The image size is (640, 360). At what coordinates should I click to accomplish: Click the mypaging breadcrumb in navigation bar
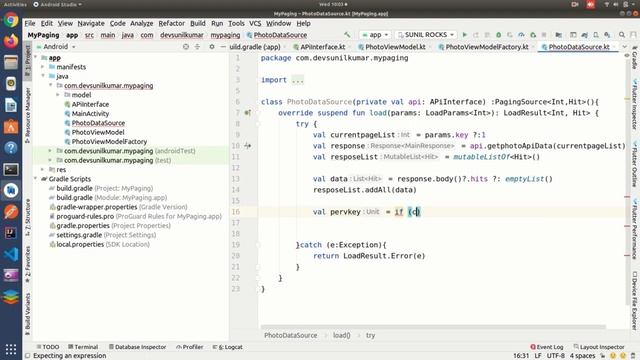pyautogui.click(x=225, y=35)
